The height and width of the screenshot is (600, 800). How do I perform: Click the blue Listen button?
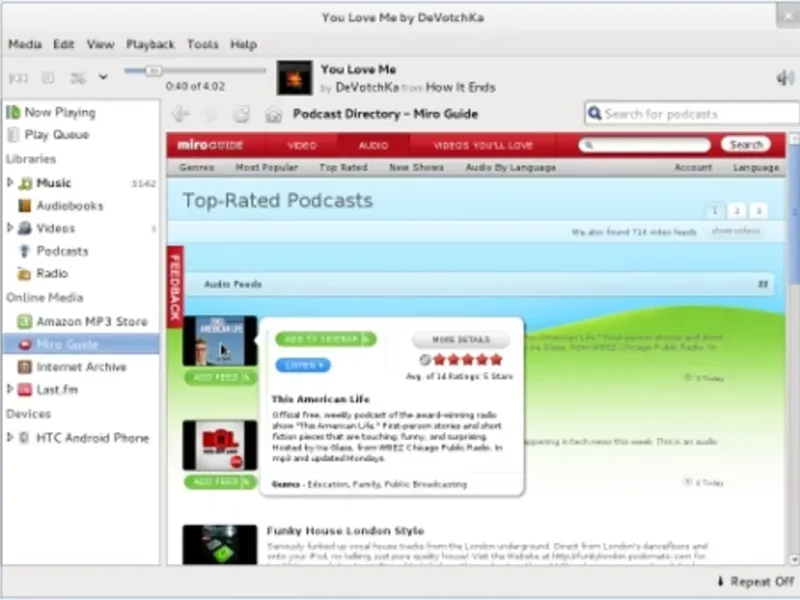(303, 365)
